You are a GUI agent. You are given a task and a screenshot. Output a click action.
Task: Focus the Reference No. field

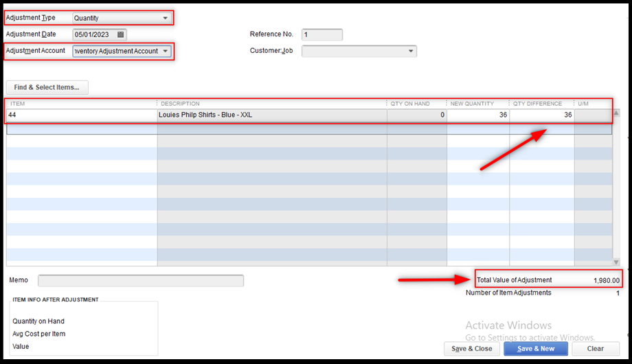(321, 34)
